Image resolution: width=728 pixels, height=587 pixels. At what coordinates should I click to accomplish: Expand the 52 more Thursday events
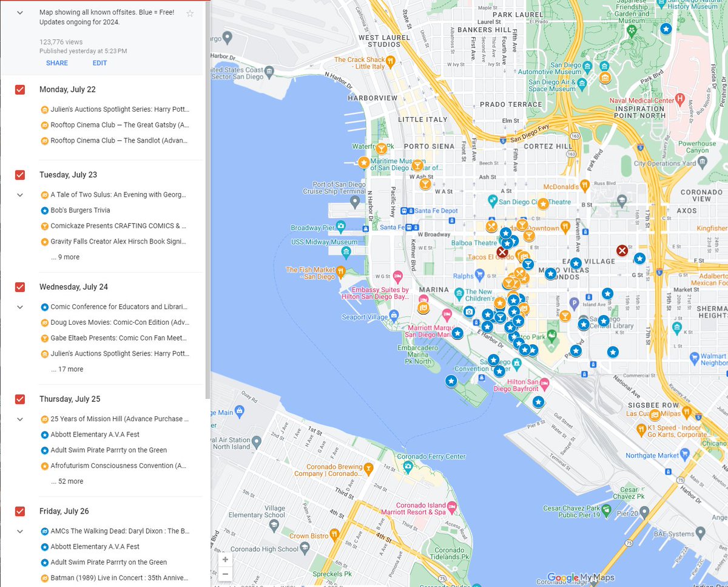click(67, 481)
